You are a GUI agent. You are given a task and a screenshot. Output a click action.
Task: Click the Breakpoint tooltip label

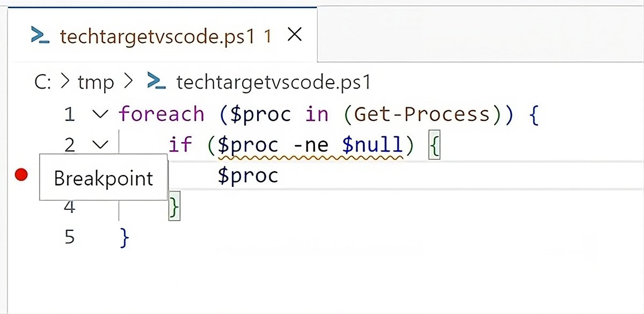click(104, 178)
